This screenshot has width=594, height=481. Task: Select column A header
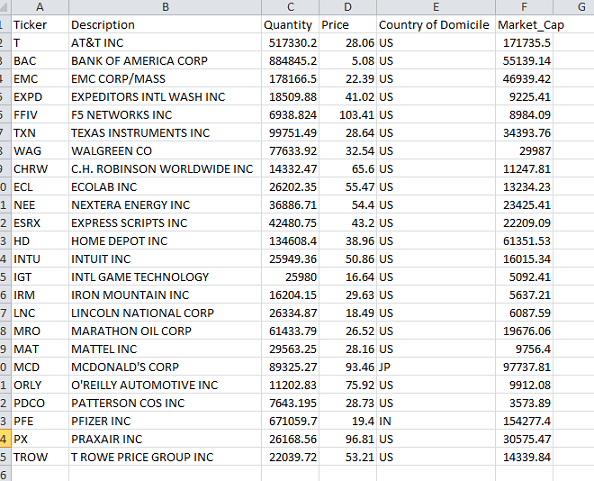40,7
